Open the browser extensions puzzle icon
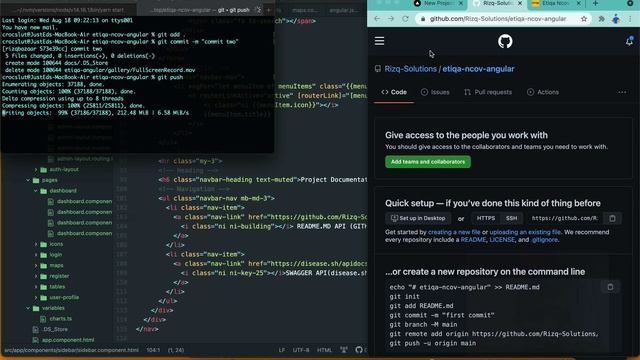 click(x=601, y=19)
